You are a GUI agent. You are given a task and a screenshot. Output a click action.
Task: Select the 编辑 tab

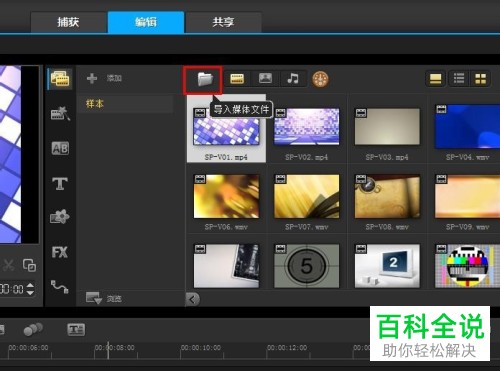(146, 22)
